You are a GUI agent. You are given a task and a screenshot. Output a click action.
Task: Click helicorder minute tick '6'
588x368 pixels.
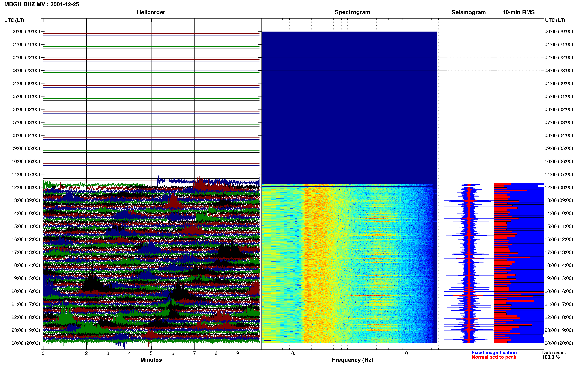pos(173,353)
